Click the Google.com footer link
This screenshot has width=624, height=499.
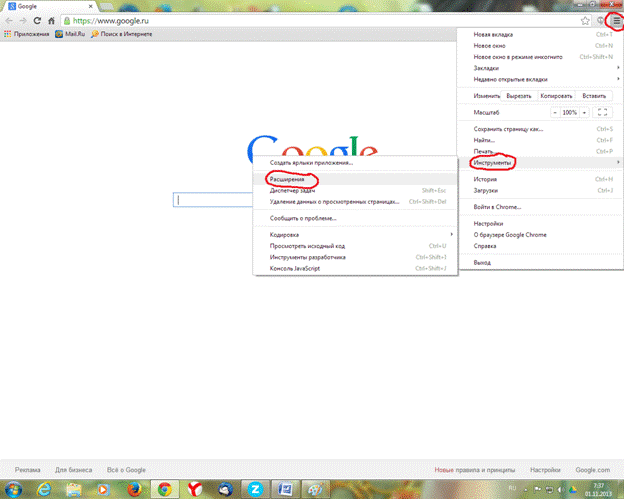(593, 470)
